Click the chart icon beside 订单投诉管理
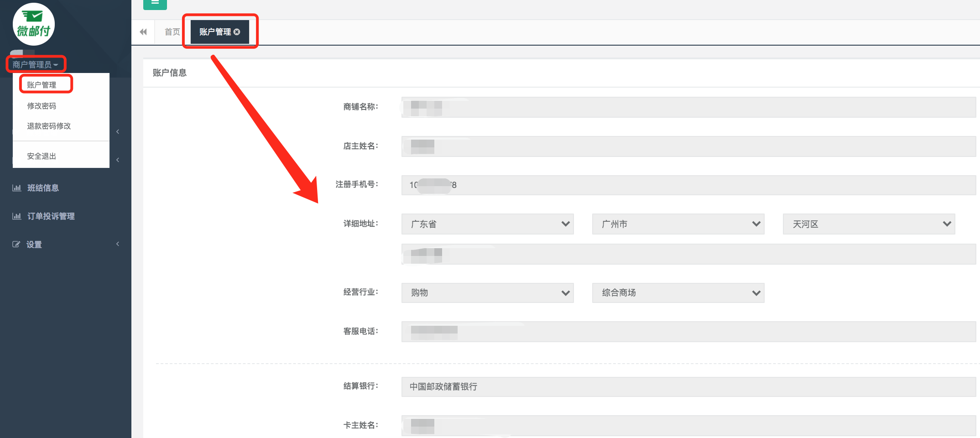 (x=17, y=216)
